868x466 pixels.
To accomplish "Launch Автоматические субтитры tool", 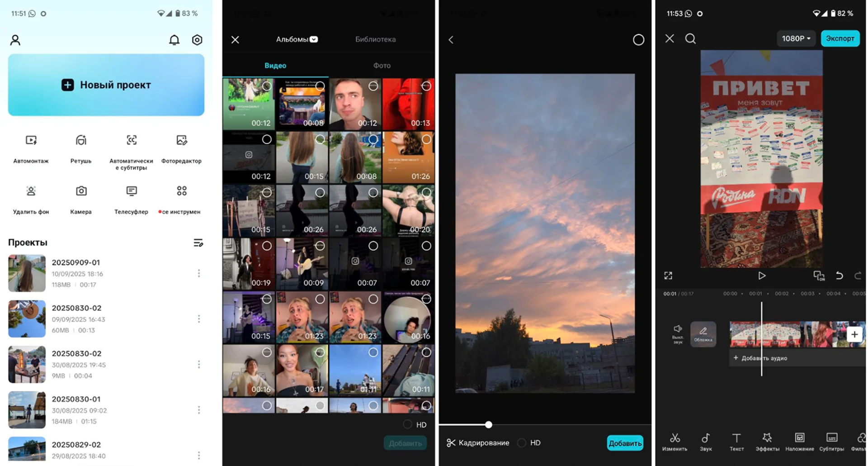I will [132, 141].
